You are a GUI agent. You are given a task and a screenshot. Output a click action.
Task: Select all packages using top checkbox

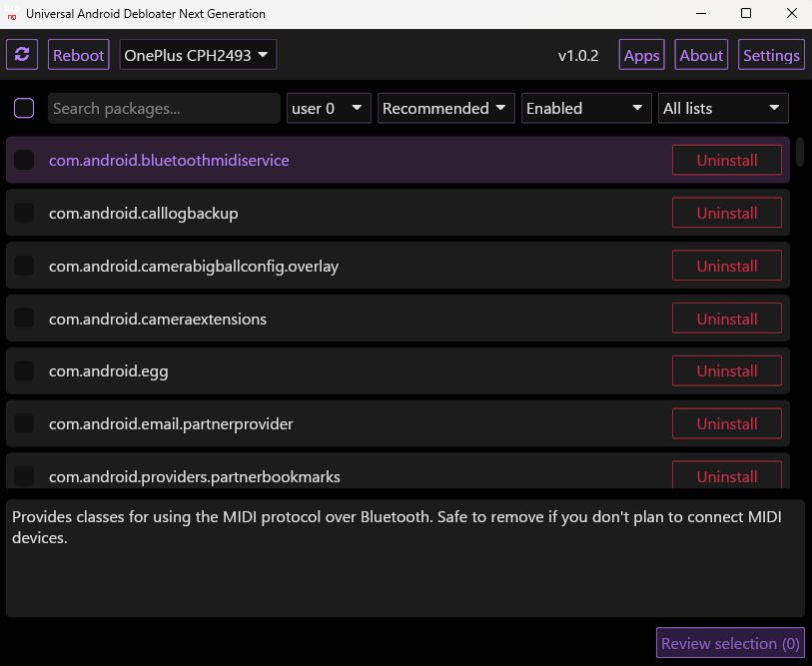point(24,108)
